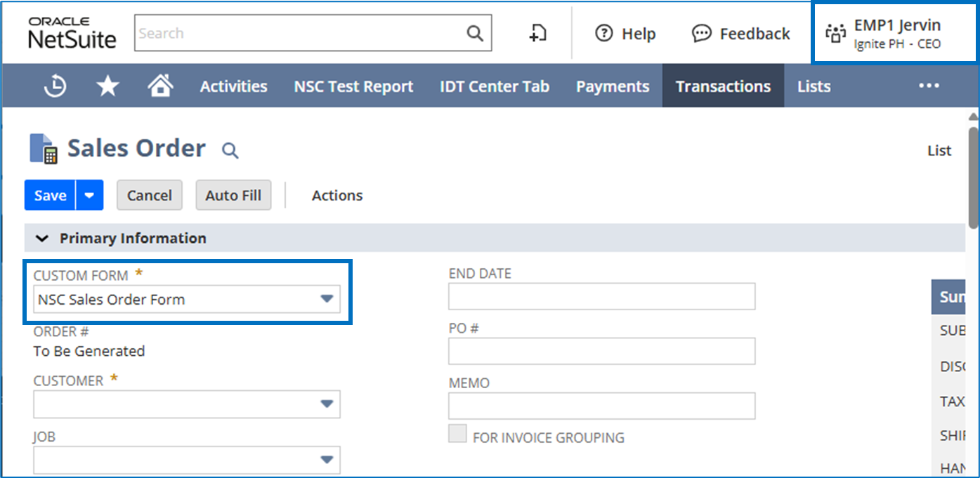Click the End Date input field
This screenshot has width=980, height=478.
[x=602, y=296]
